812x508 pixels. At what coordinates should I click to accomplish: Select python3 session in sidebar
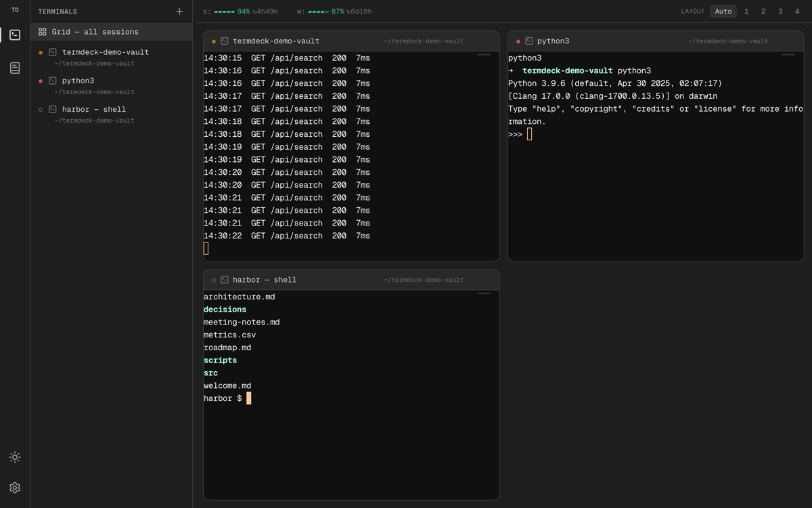[112, 85]
